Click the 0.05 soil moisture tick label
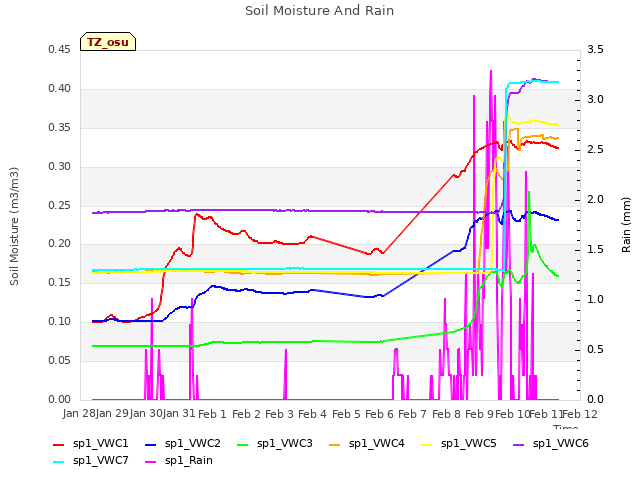640x480 pixels. pos(59,360)
